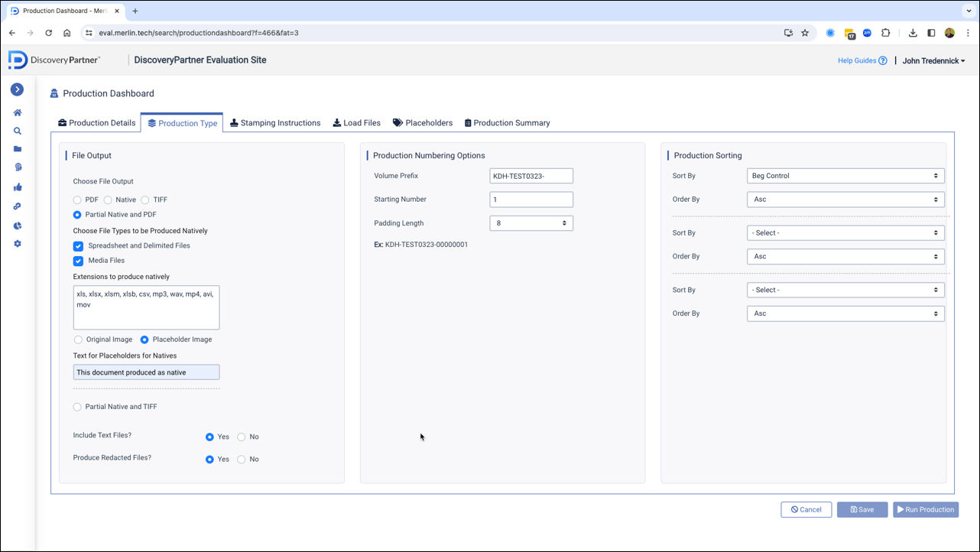Open the Production Summary tab
This screenshot has width=980, height=552.
tap(507, 123)
